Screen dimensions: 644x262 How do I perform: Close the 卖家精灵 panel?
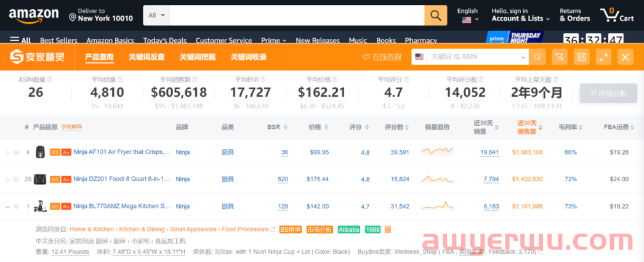(x=625, y=57)
